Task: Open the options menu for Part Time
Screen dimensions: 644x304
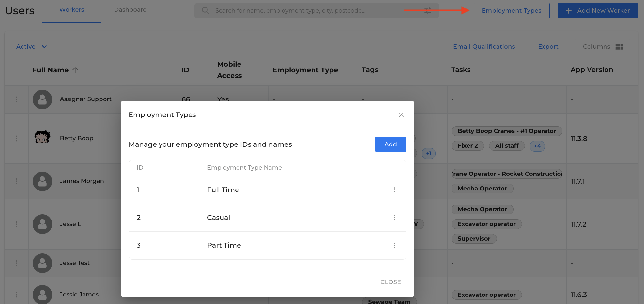Action: click(394, 245)
